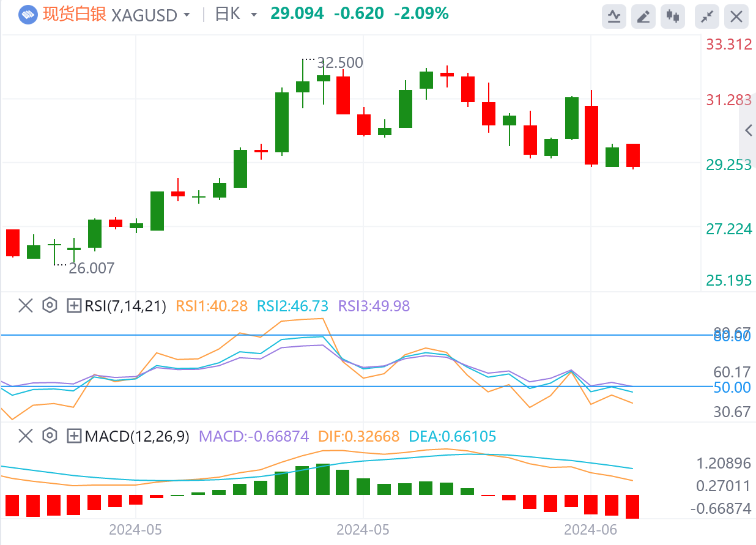Click the 现货白银 instrument name
Viewport: 756px width, 545px height.
point(75,15)
